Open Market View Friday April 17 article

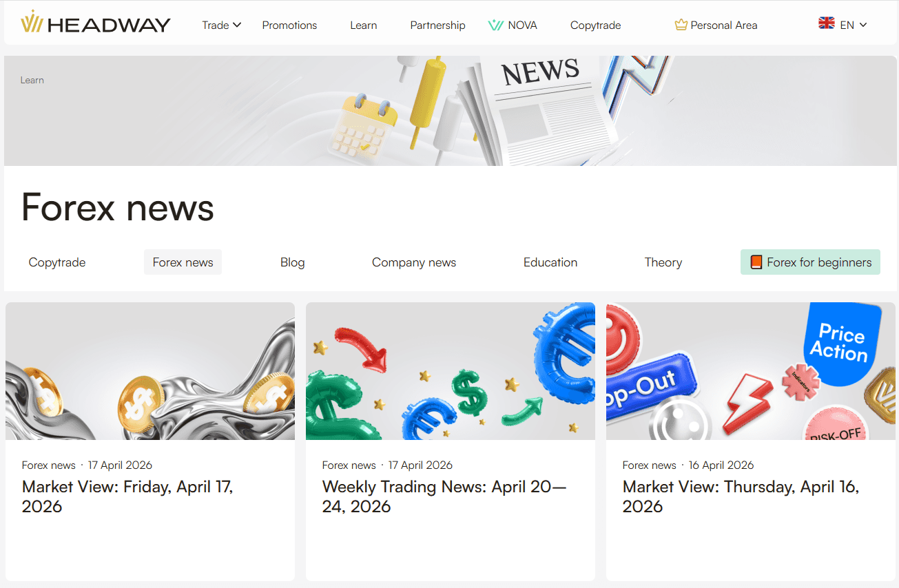[127, 496]
